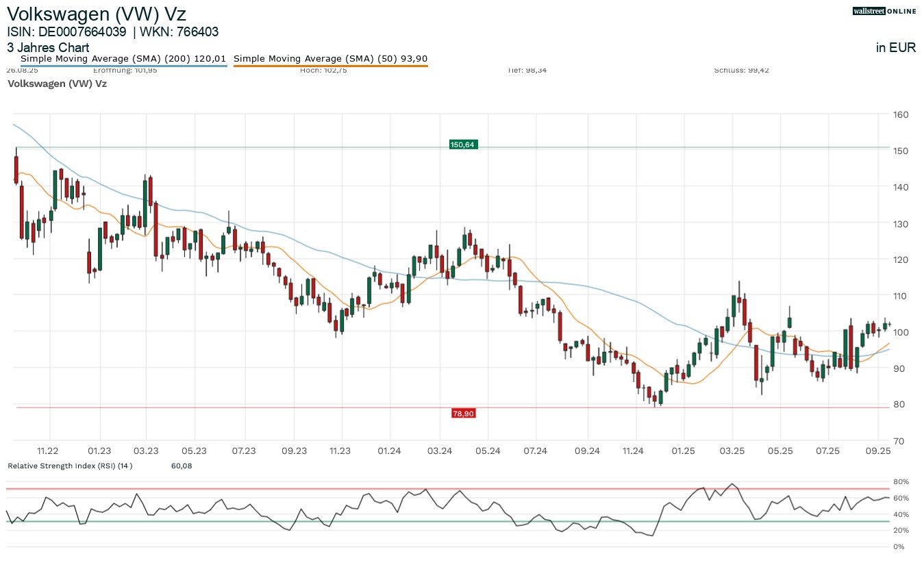Click the 05.23 date axis label
Screen dimensions: 924x569
(x=195, y=451)
